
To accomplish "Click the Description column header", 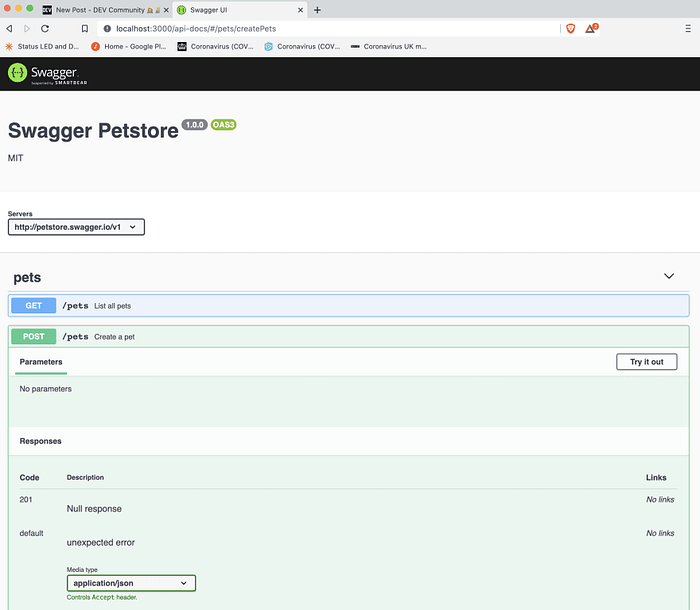I will point(85,477).
